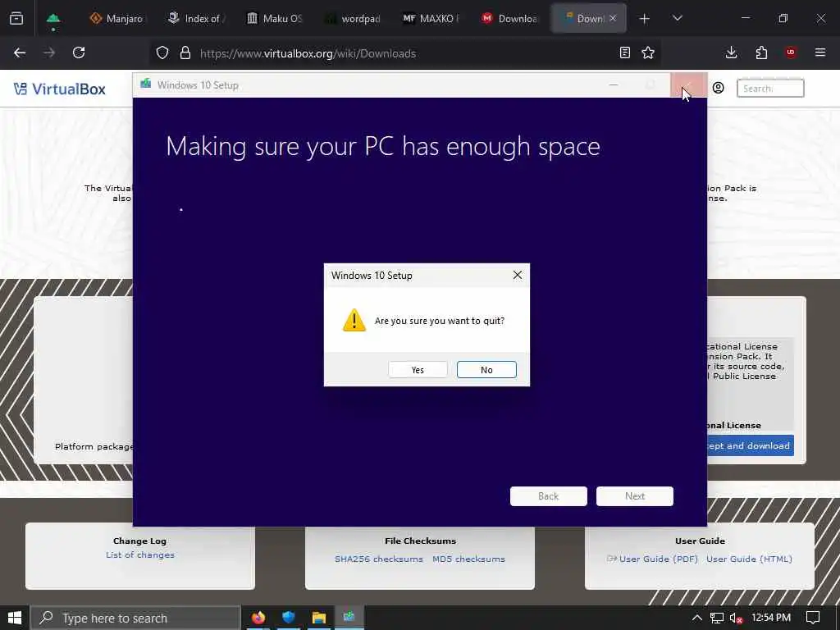The image size is (840, 630).
Task: Switch to the MAXKO tab
Action: 430,18
